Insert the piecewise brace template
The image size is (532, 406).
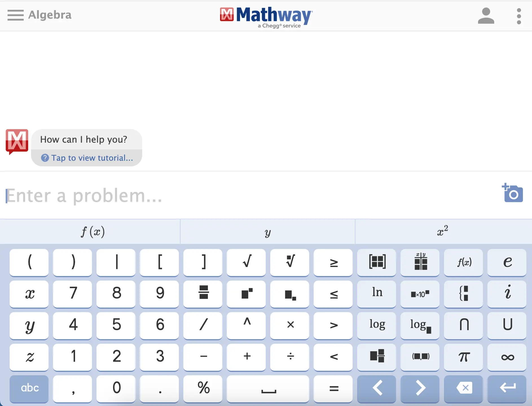pyautogui.click(x=464, y=294)
